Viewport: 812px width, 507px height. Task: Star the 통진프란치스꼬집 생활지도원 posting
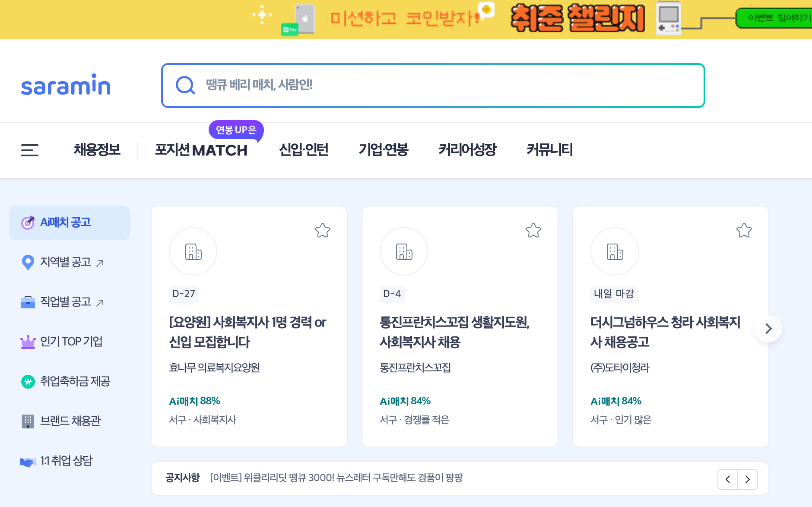click(534, 231)
